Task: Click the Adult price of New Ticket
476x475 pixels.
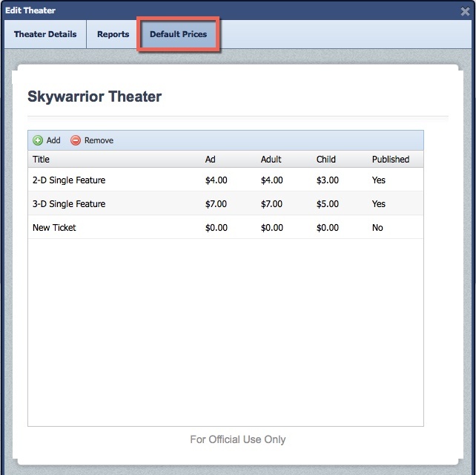Action: click(x=271, y=227)
